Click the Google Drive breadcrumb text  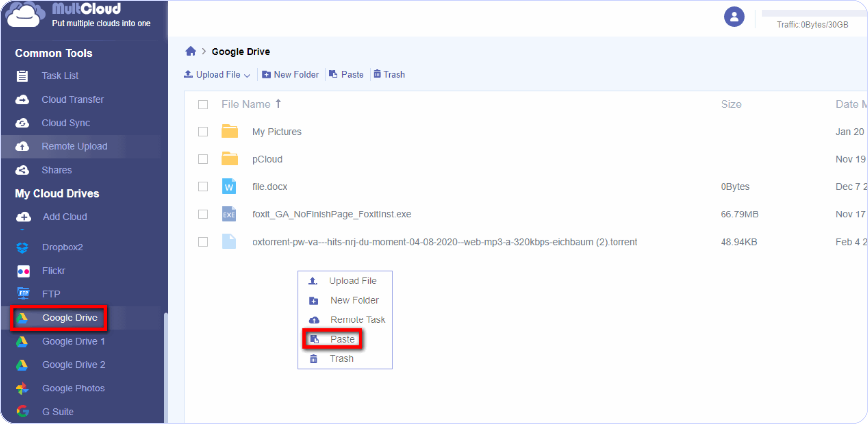tap(241, 52)
